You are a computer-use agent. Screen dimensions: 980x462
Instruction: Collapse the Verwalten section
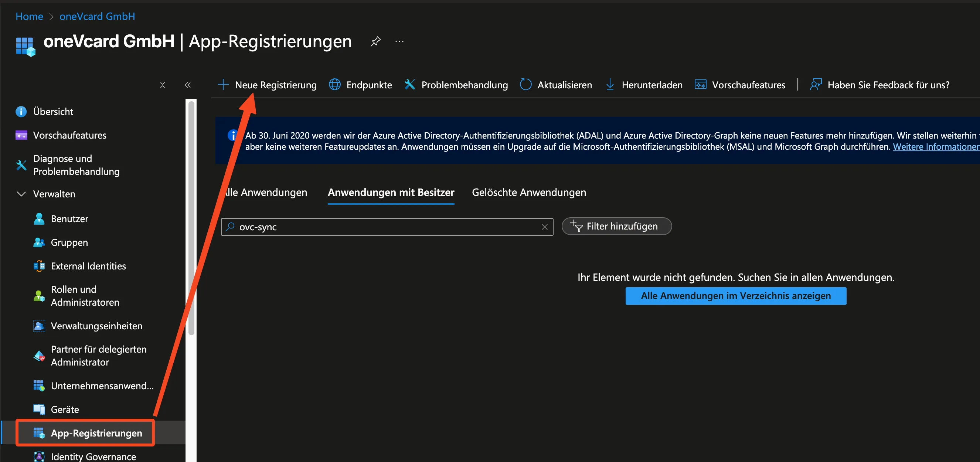pyautogui.click(x=21, y=194)
